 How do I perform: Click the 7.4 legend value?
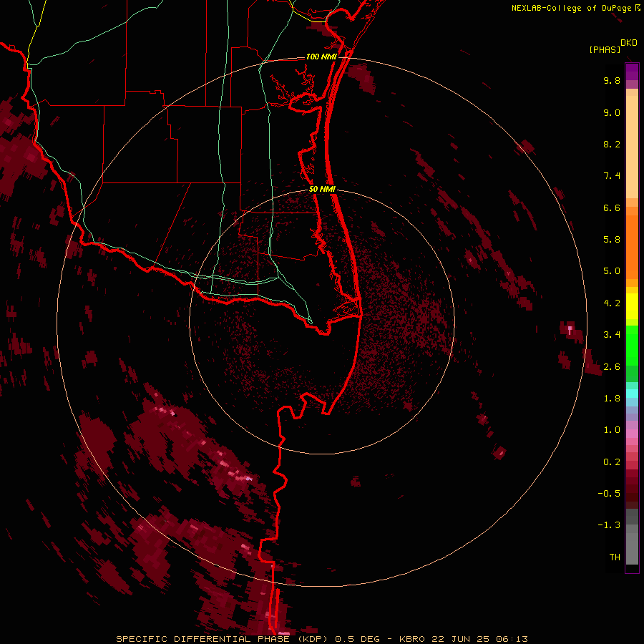612,176
